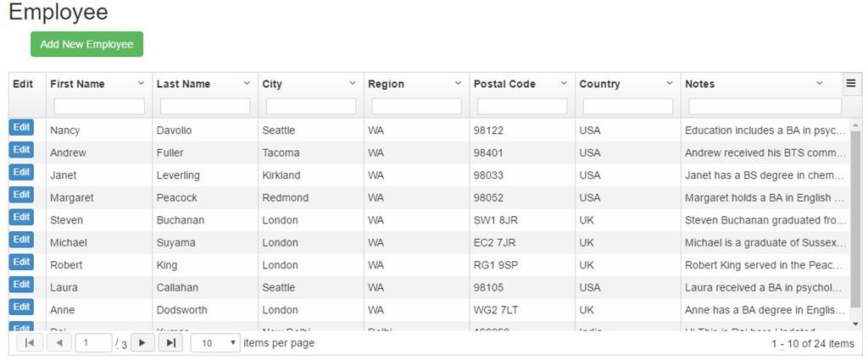Go to the first page of results

[29, 343]
